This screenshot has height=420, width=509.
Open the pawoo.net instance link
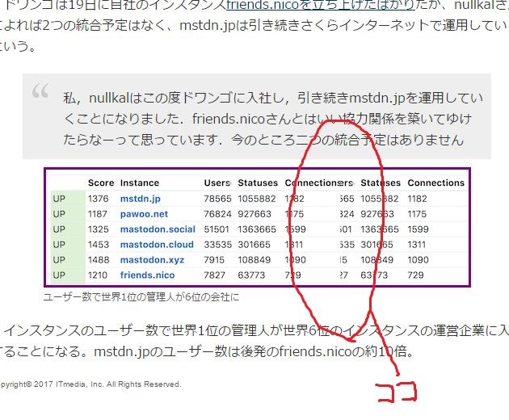click(145, 214)
